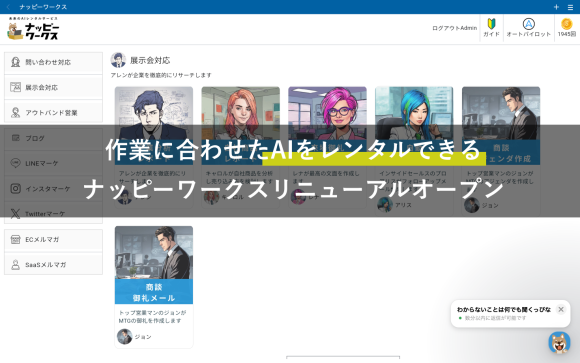Viewport: 580px width, 363px height.
Task: Click the text トップ営業マンのジョンが MTGの御礼を作成します
Action: coord(152,317)
